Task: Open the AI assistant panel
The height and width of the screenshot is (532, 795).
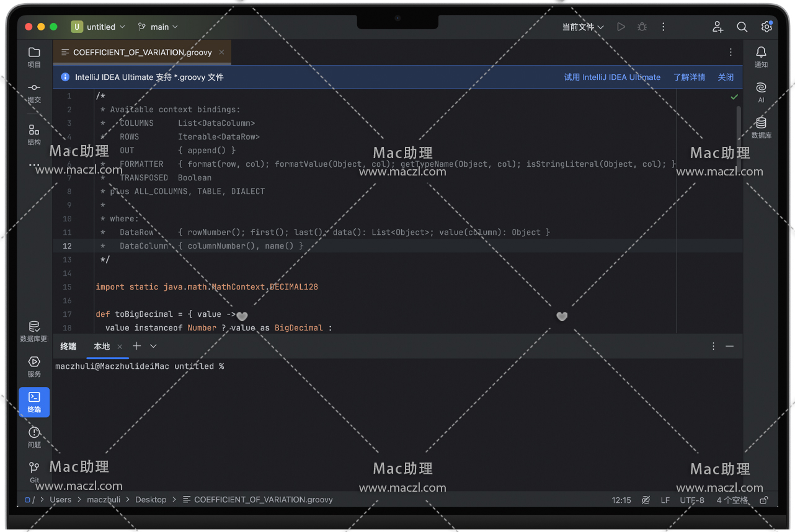Action: [761, 91]
